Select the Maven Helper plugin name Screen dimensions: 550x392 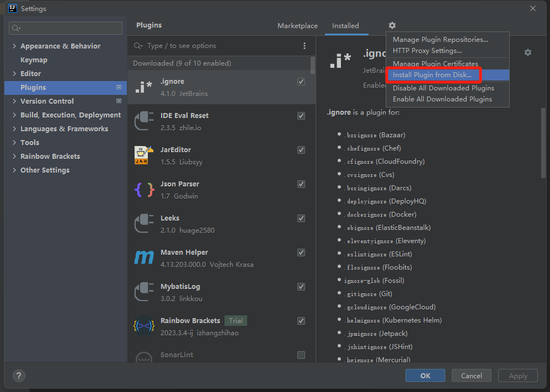pos(184,252)
